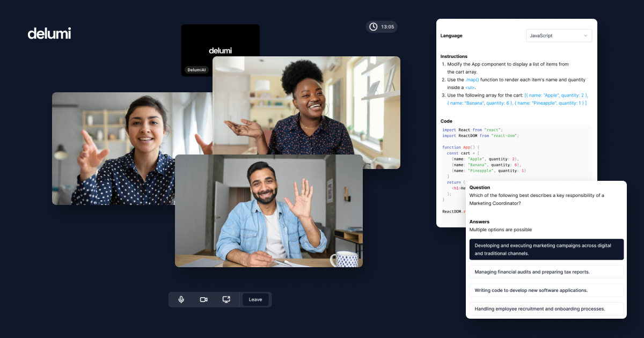
Task: Mute the microphone in call toolbar
Action: (x=181, y=299)
